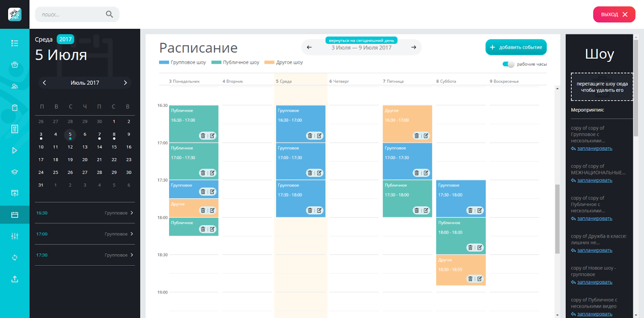Select July 12 in mini calendar
644x318 pixels.
click(x=70, y=147)
